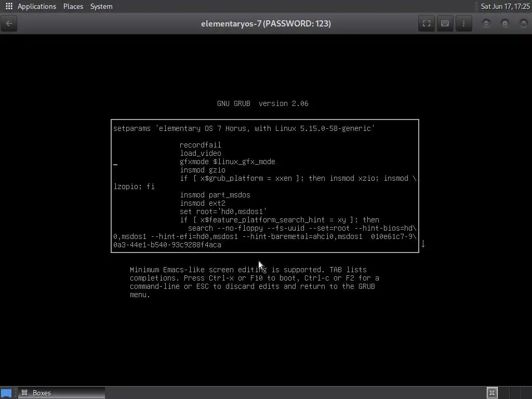This screenshot has width=532, height=399.
Task: Select the Boxes taskbar entry
Action: [61, 393]
